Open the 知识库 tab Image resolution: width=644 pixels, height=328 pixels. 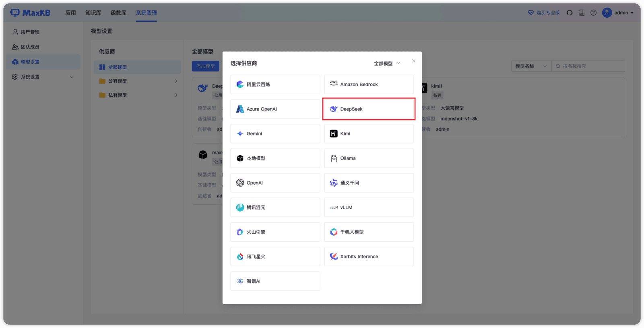(x=93, y=13)
